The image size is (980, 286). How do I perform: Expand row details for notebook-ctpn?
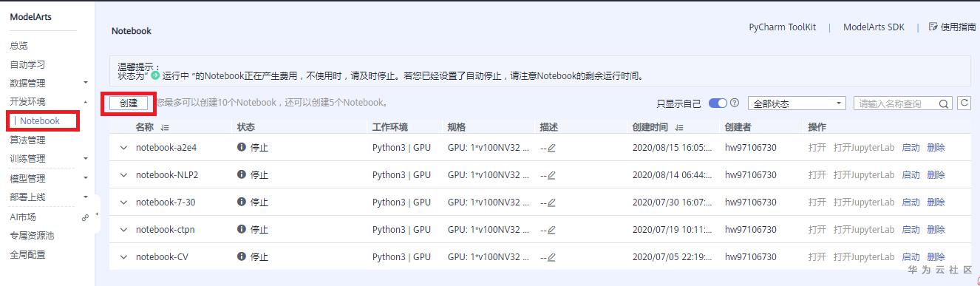tap(123, 230)
